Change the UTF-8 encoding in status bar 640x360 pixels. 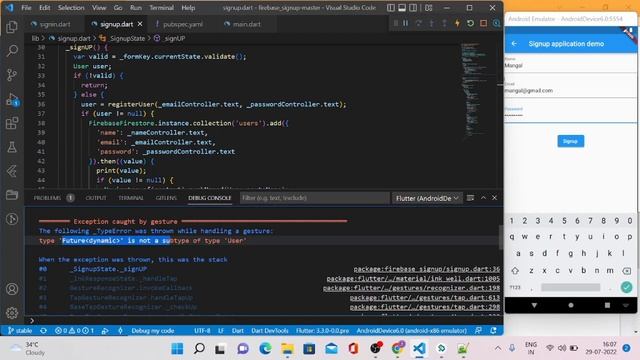[x=202, y=331]
